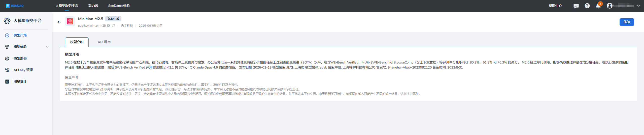Click the 稀宇科技 provider text

pyautogui.click(x=127, y=26)
